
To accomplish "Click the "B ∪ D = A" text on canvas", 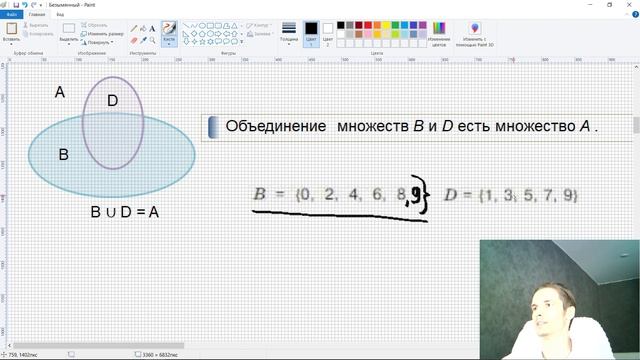I will [124, 212].
